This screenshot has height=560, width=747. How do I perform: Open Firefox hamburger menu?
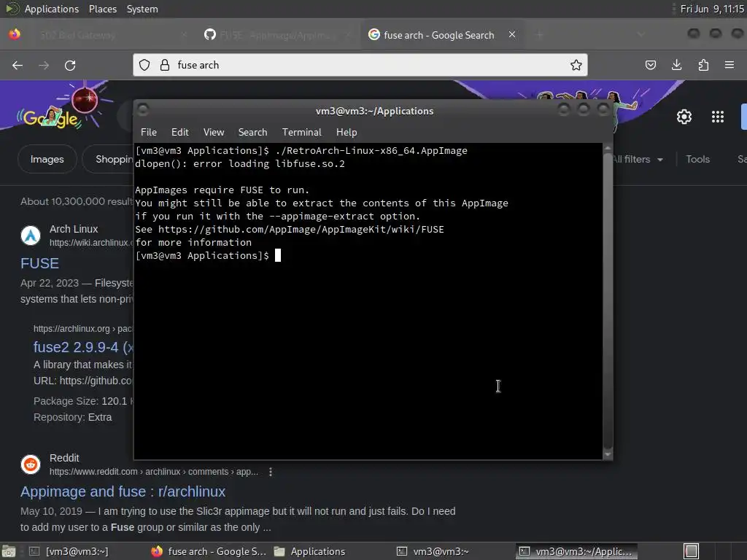coord(729,65)
